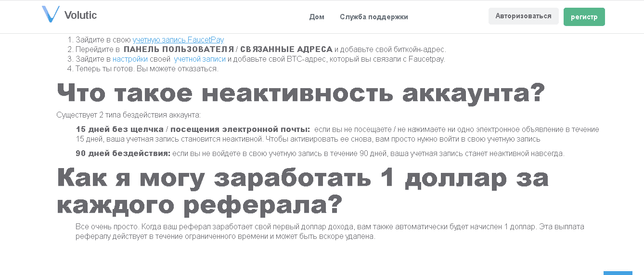644x275 pixels.
Task: Click the Volutic brand name text
Action: pos(80,15)
